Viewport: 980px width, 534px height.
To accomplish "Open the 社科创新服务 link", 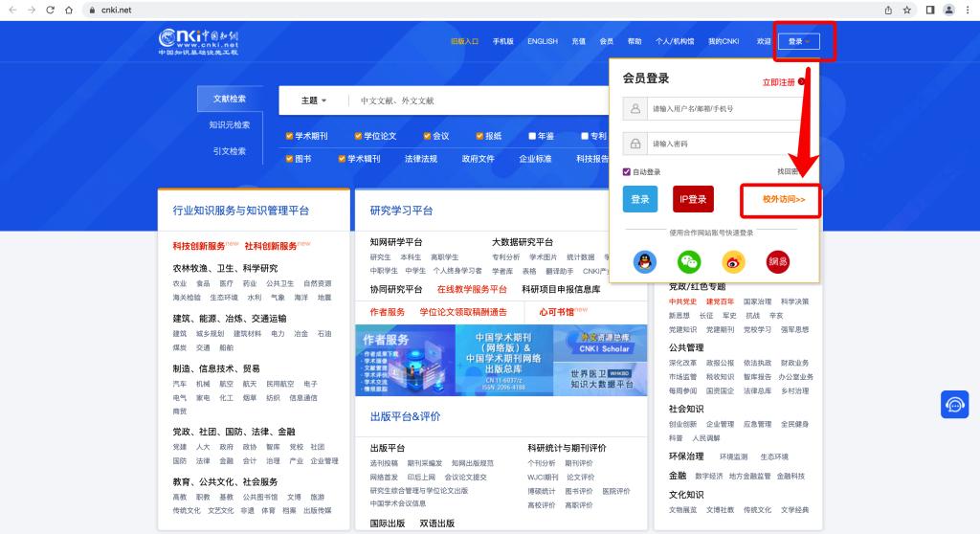I will coord(271,246).
